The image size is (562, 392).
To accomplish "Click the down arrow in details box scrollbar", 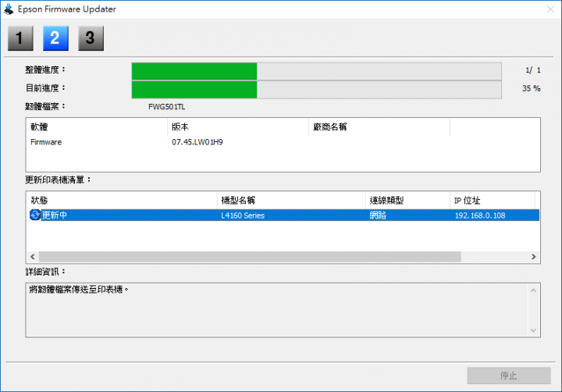I will tap(533, 330).
